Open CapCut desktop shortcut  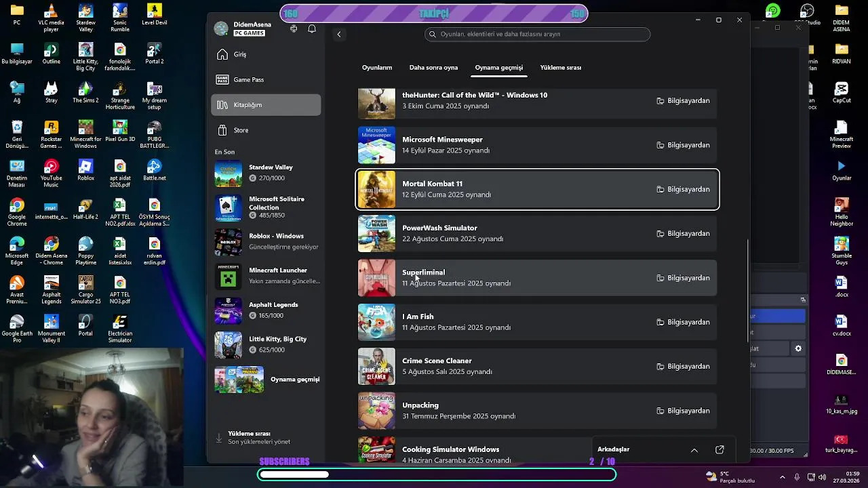(842, 92)
